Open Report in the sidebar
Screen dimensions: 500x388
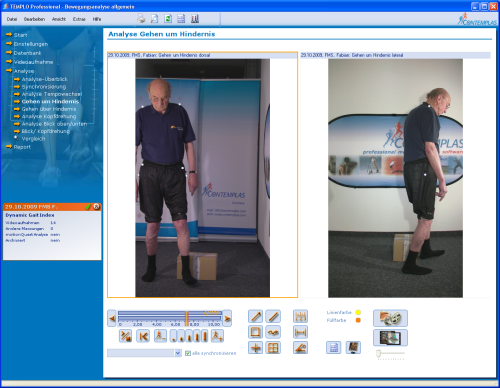22,147
